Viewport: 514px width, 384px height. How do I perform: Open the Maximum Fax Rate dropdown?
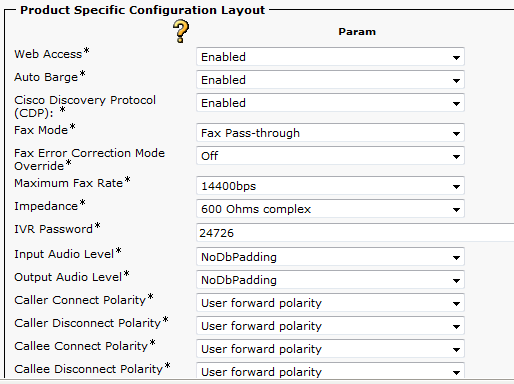330,186
